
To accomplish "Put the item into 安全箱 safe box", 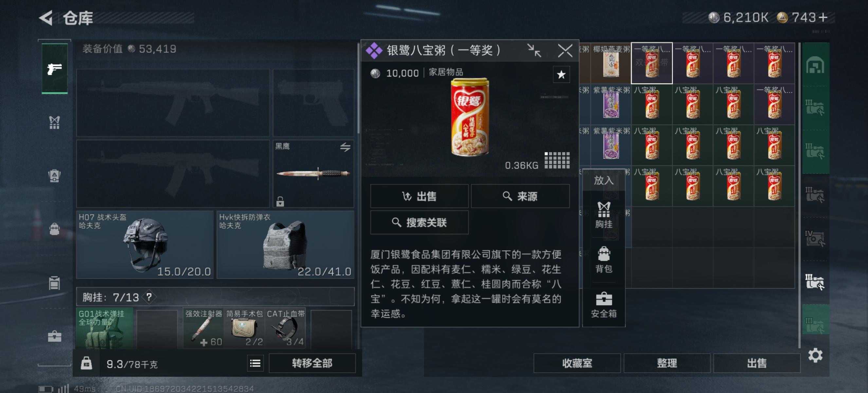I will tap(604, 305).
